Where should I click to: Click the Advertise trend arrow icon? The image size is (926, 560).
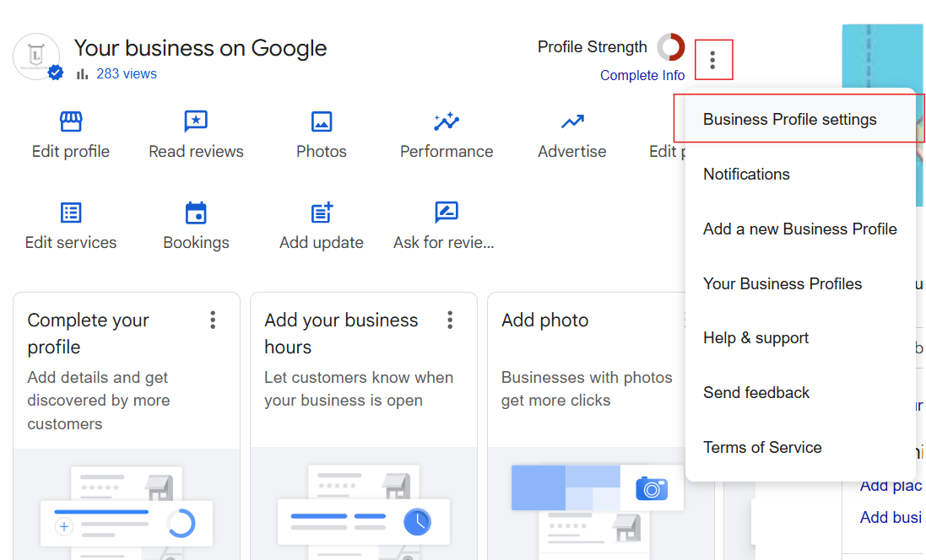point(572,122)
